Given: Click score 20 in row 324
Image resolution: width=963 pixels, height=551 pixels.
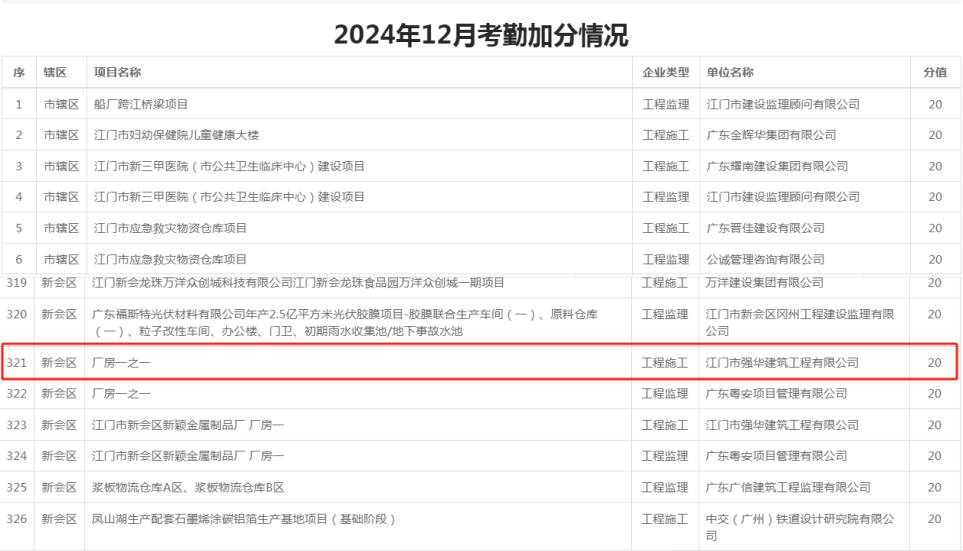Looking at the screenshot, I should [934, 456].
